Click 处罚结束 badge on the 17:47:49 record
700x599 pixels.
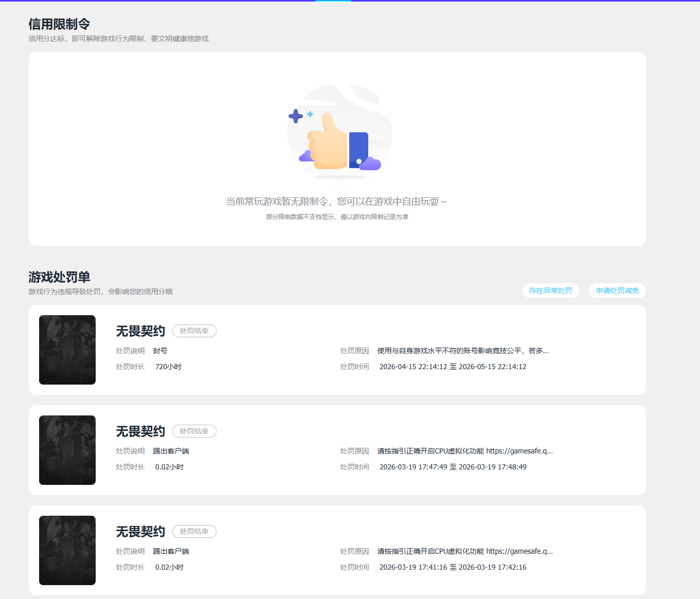click(194, 431)
